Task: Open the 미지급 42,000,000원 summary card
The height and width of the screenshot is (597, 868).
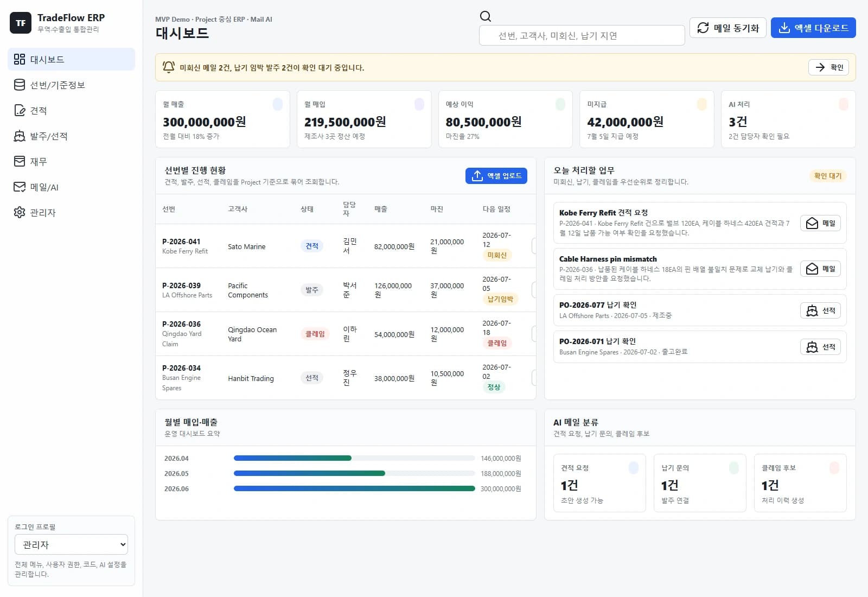Action: [x=647, y=119]
